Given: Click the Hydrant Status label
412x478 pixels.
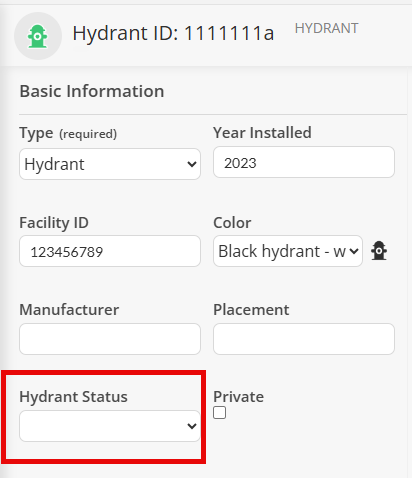Looking at the screenshot, I should [73, 397].
